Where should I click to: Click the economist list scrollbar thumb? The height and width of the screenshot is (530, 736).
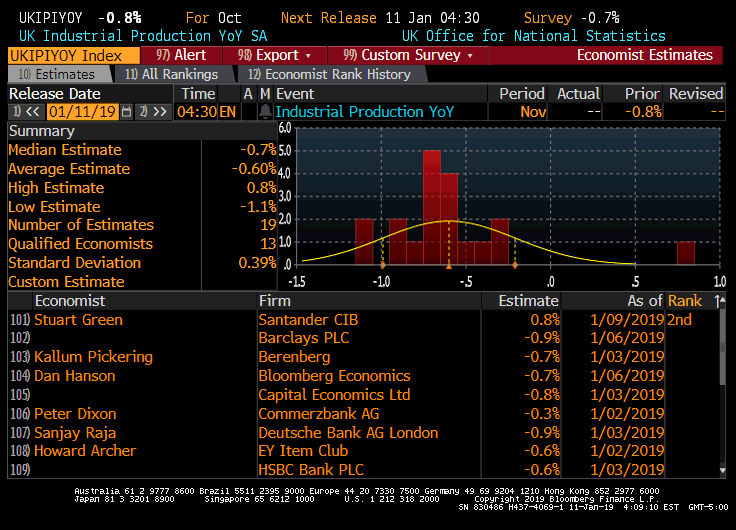point(722,345)
